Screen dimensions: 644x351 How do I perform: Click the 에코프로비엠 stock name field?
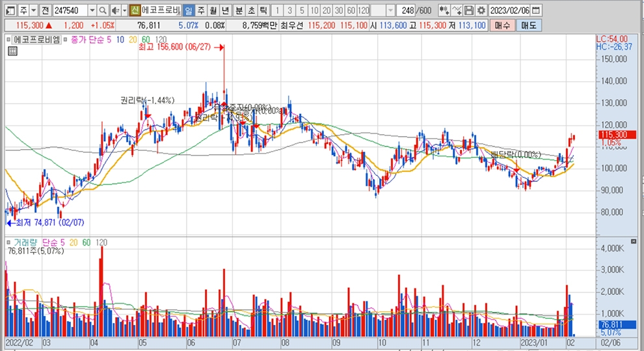pyautogui.click(x=161, y=10)
